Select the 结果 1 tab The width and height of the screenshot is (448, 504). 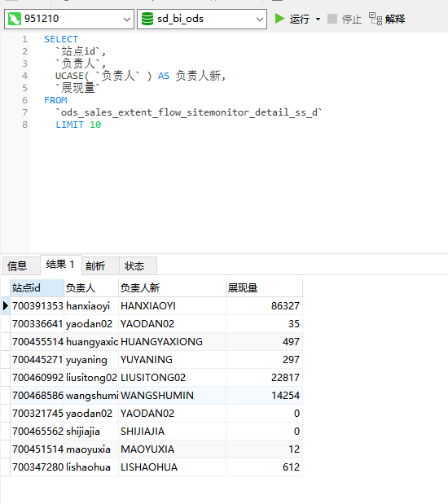coord(60,265)
